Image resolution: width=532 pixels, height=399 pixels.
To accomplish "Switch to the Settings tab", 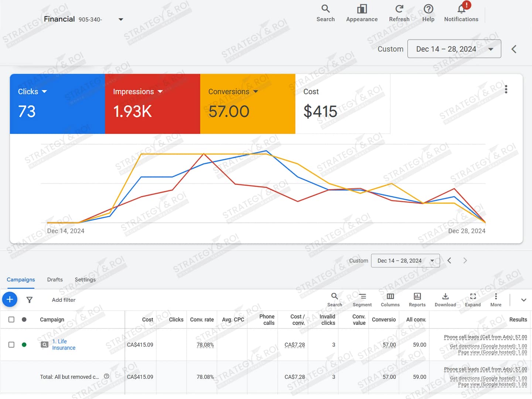I will click(x=85, y=280).
